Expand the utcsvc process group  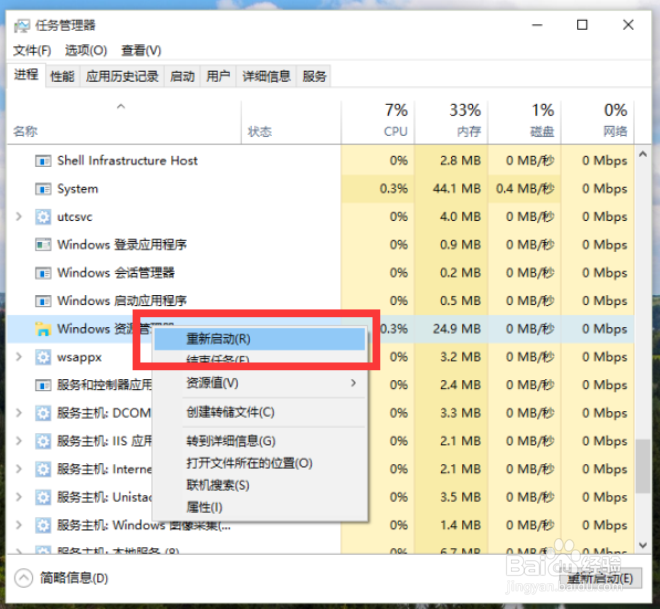click(19, 217)
